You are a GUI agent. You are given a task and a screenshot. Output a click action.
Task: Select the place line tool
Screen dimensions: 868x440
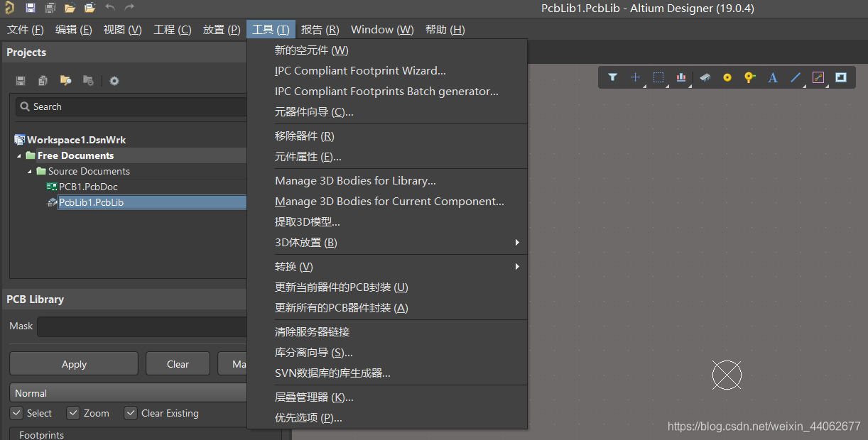(x=796, y=77)
